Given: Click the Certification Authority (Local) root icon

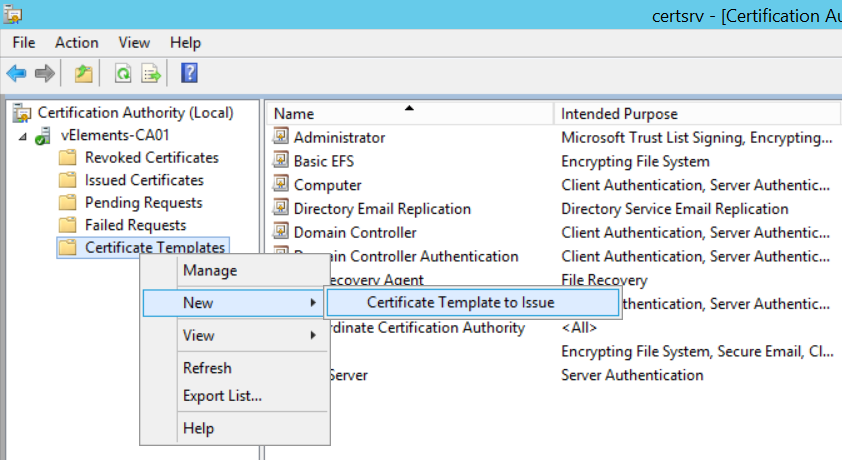Looking at the screenshot, I should pos(22,113).
